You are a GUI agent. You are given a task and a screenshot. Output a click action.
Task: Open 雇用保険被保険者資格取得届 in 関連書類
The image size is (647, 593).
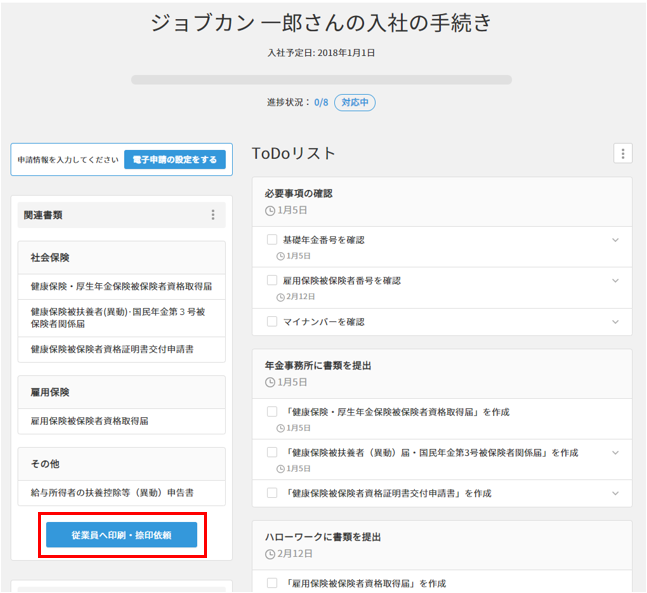pyautogui.click(x=90, y=421)
